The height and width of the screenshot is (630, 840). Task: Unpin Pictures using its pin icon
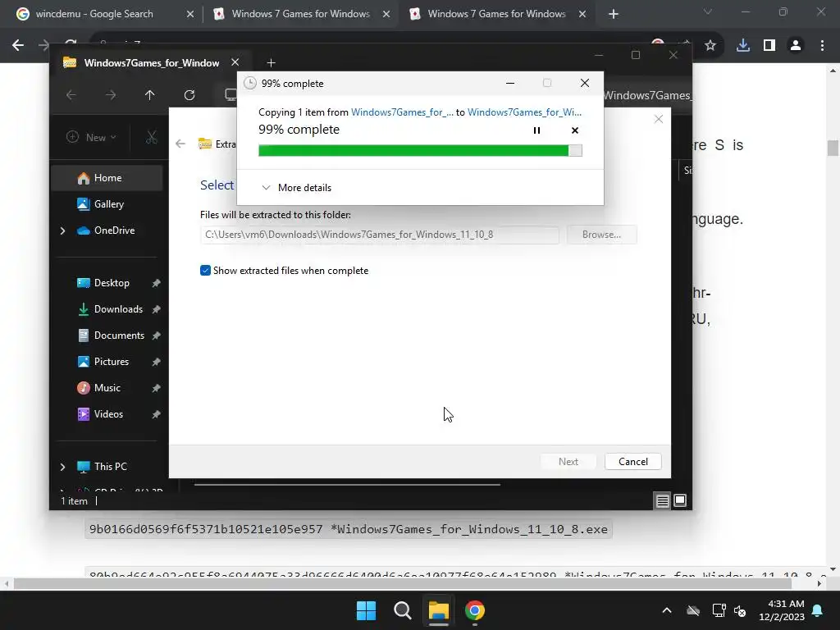coord(156,362)
